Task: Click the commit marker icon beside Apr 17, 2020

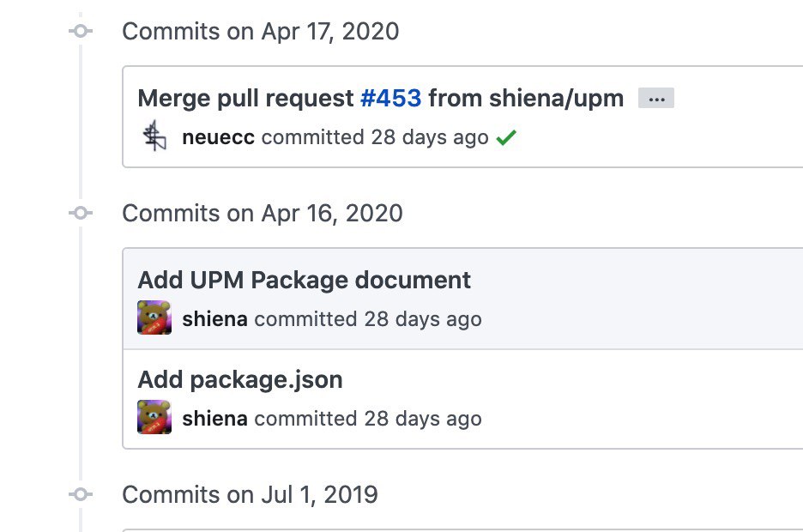Action: tap(81, 31)
